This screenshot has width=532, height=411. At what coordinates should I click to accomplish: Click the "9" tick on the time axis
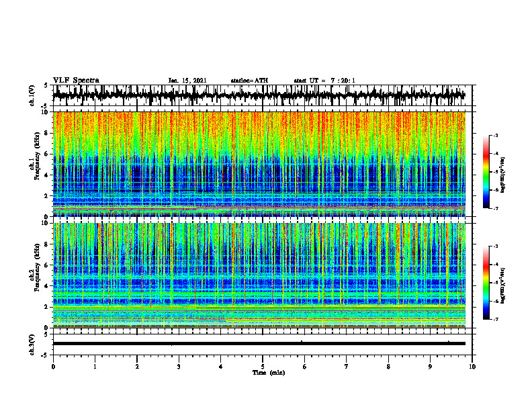[x=430, y=367]
